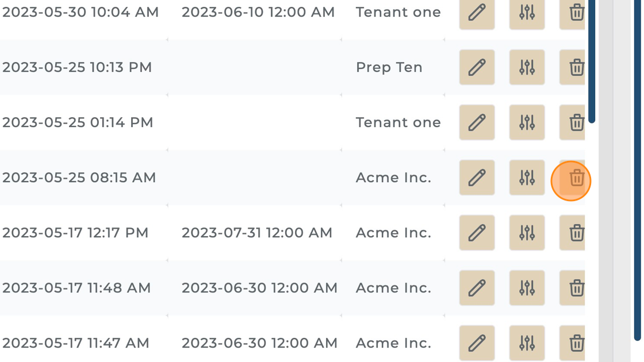Edit the 2023-05-25 01:14 PM Tenant one row

coord(477,122)
